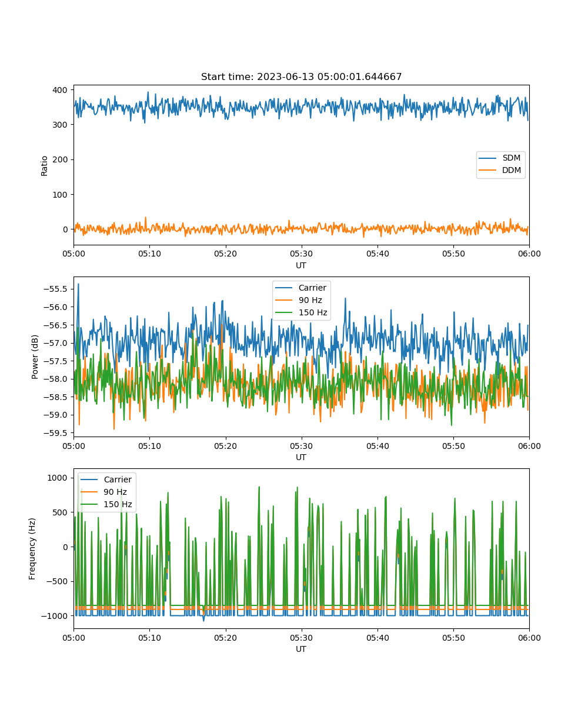Click the 05:40 tick under the Power plot

point(377,445)
